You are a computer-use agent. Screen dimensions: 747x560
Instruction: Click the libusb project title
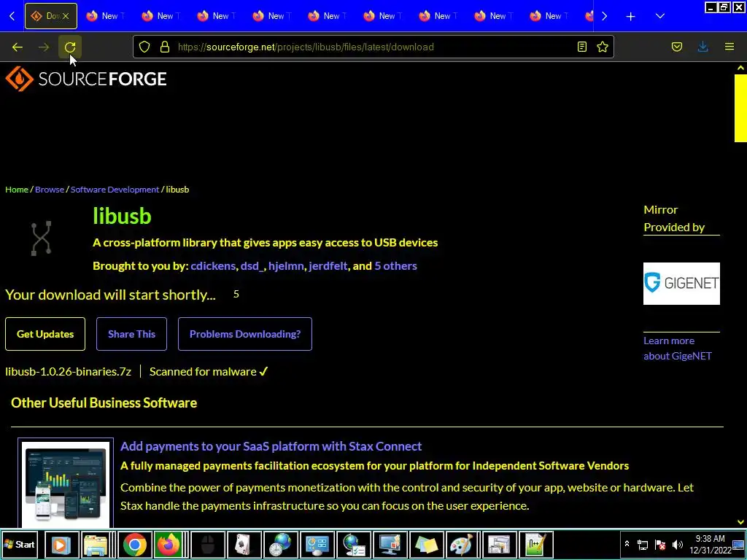[122, 216]
